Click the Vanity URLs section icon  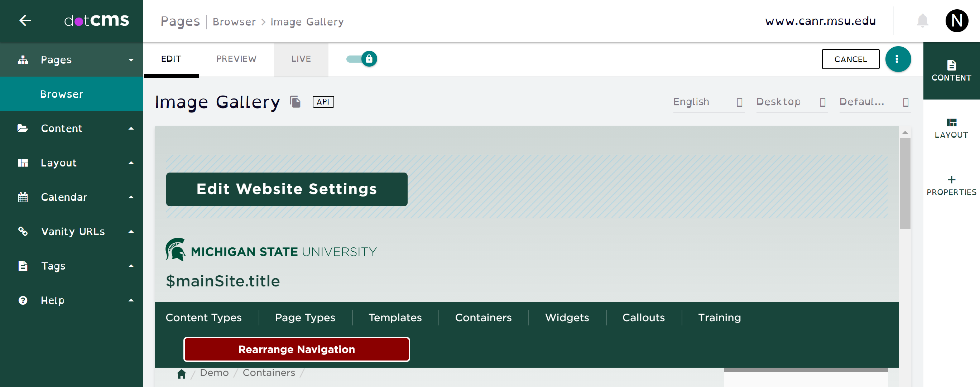click(x=23, y=231)
